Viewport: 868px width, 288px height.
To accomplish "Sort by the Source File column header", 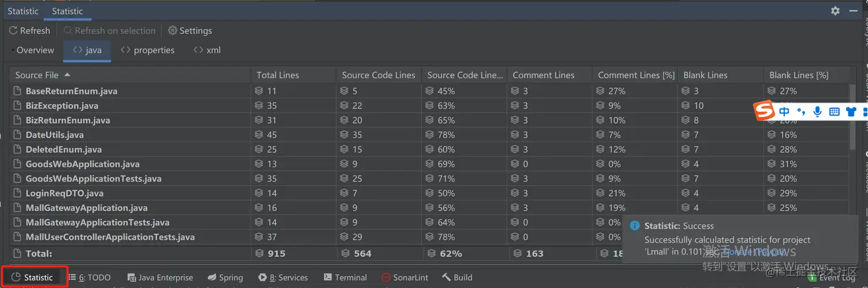I will pyautogui.click(x=130, y=75).
